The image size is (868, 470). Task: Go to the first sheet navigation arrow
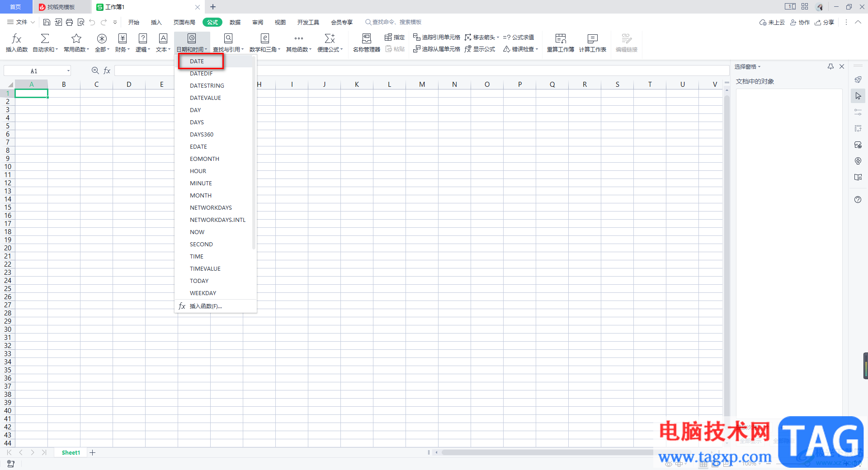[9, 452]
